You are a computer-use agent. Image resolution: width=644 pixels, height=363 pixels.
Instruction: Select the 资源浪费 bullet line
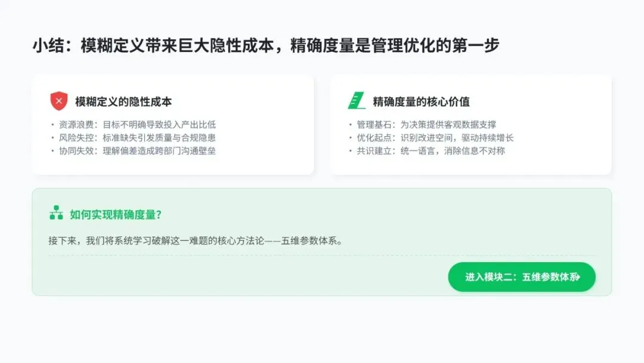click(x=137, y=125)
